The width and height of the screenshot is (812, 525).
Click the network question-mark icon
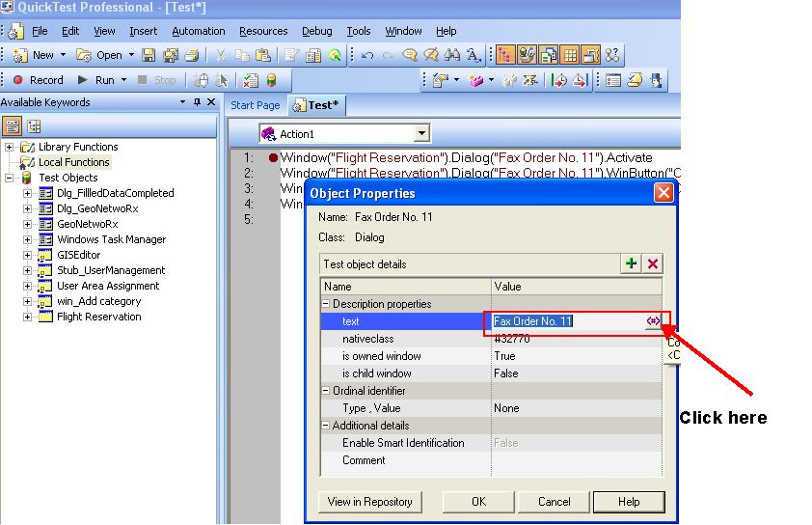612,55
